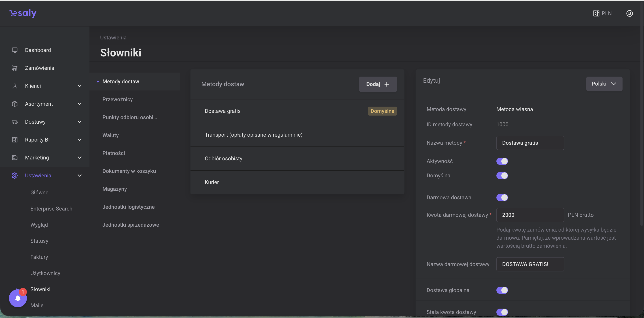The image size is (644, 318).
Task: Open the Polski language dropdown
Action: point(604,84)
